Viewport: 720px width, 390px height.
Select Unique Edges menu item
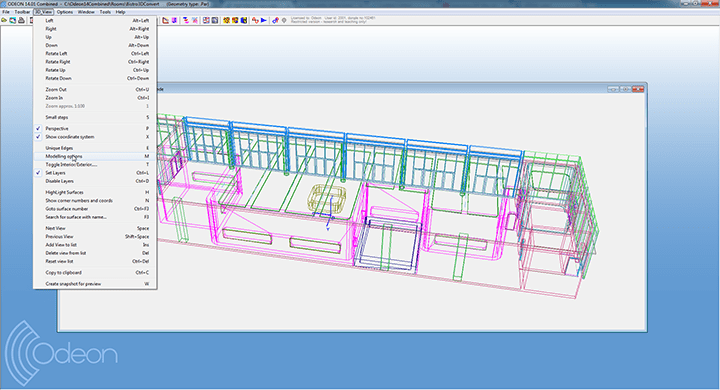(x=95, y=148)
